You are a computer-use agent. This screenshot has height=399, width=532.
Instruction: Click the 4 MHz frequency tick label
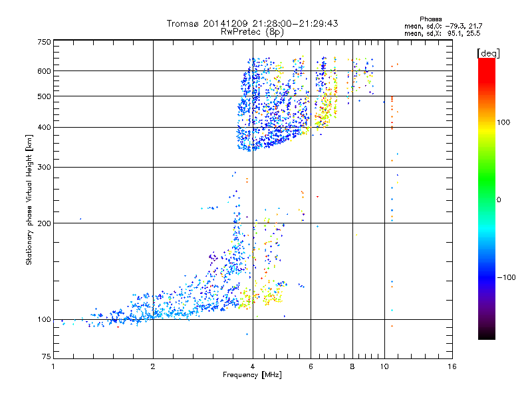click(x=253, y=366)
